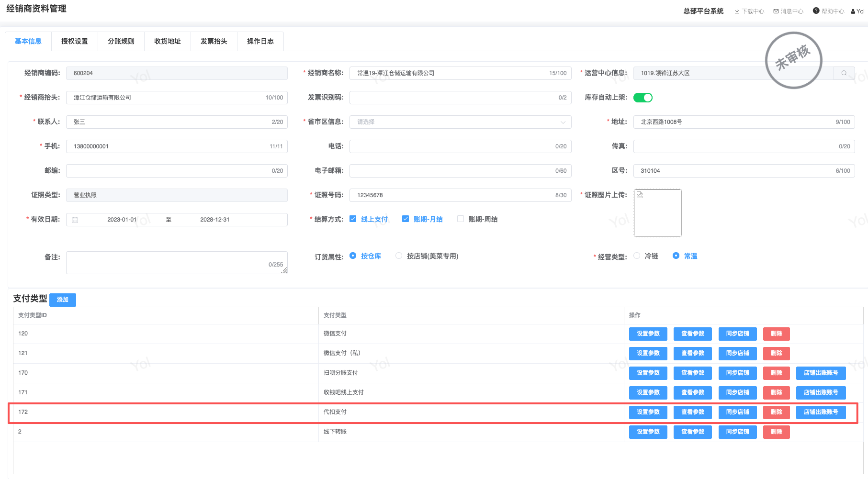This screenshot has height=479, width=868.
Task: Uncheck the 线上支付 settlement checkbox
Action: coord(353,219)
